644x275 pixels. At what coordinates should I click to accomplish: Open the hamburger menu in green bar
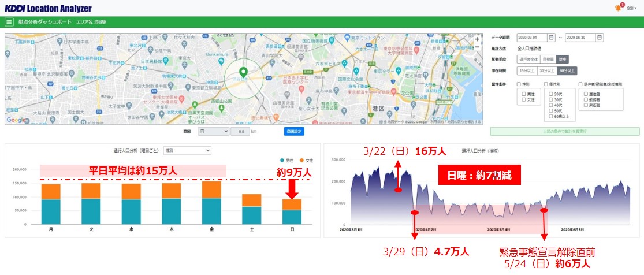(9, 22)
